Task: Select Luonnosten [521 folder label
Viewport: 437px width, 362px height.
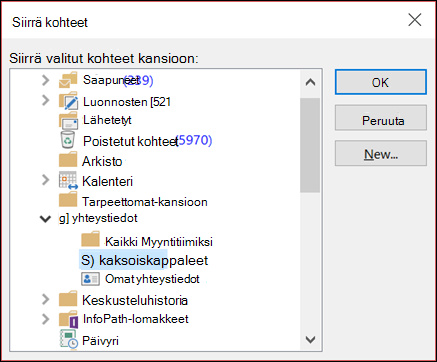Action: [x=127, y=102]
